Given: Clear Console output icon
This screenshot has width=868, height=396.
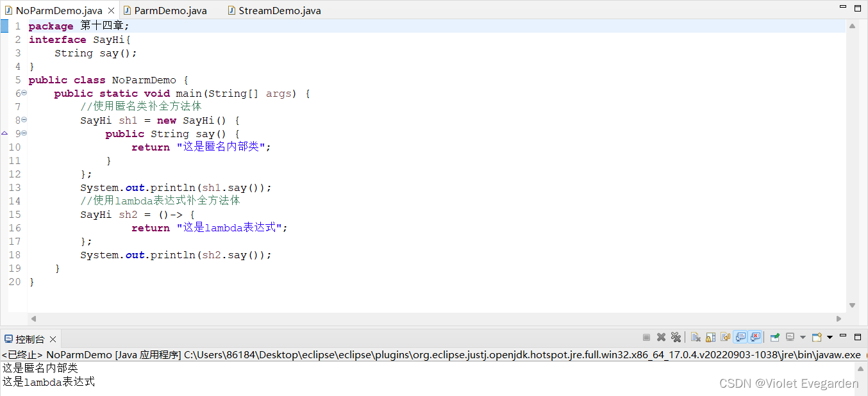Looking at the screenshot, I should pos(696,337).
